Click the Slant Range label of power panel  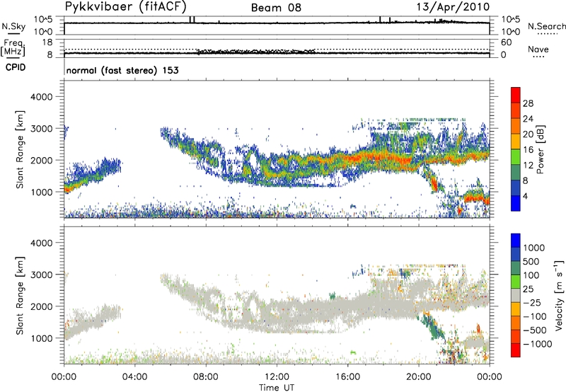pyautogui.click(x=20, y=149)
